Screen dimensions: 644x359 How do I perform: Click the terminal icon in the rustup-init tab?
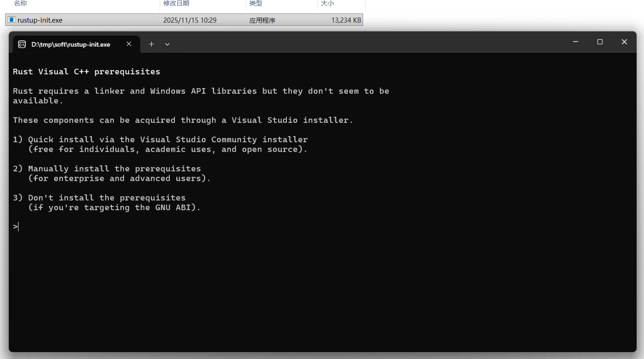(22, 44)
